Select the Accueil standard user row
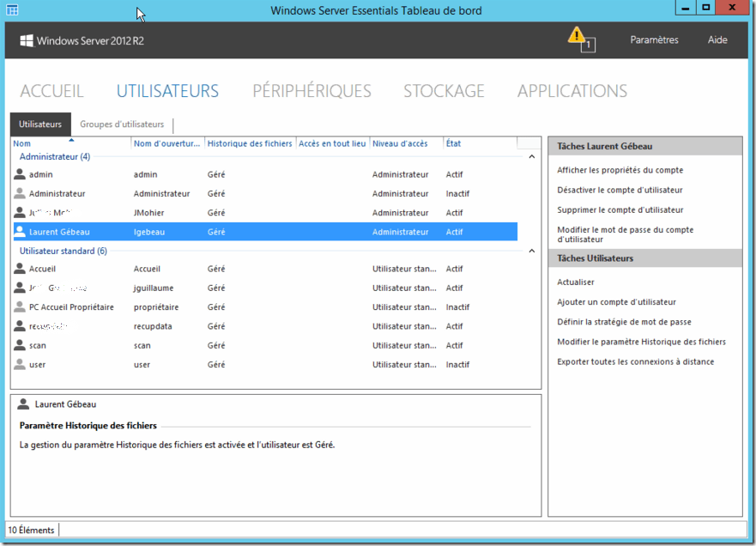 pos(257,268)
